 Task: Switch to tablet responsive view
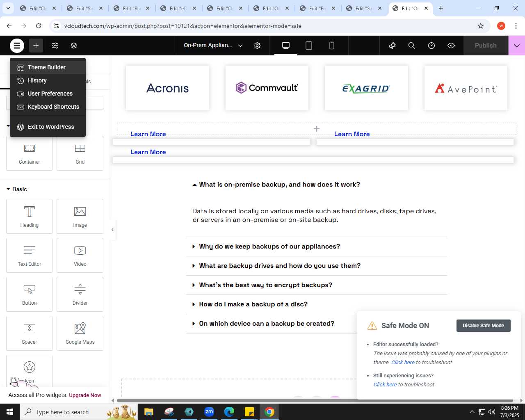tap(309, 46)
